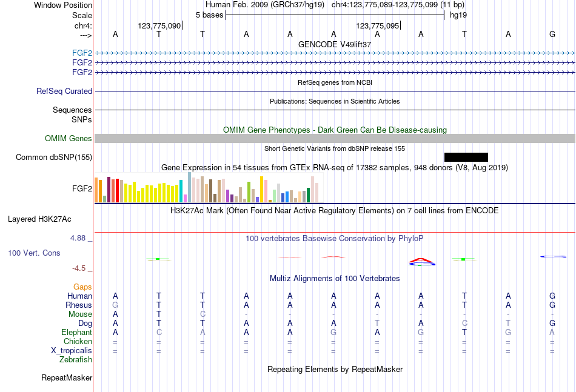Click the Human species row label
Image resolution: width=576 pixels, height=392 pixels.
79,296
